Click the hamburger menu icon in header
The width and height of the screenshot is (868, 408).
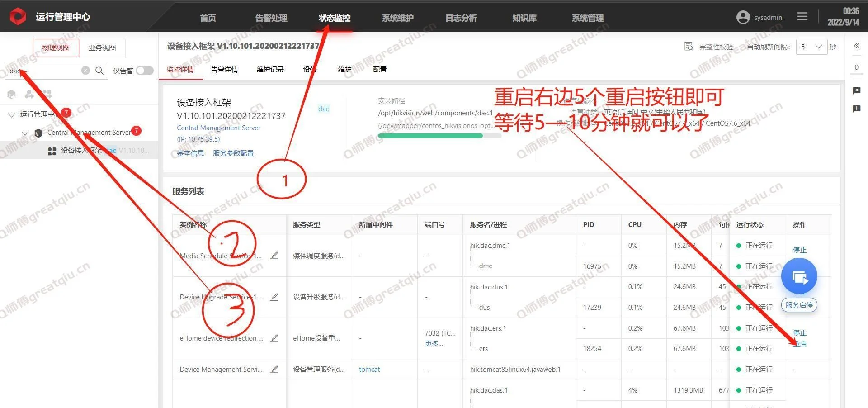point(802,17)
